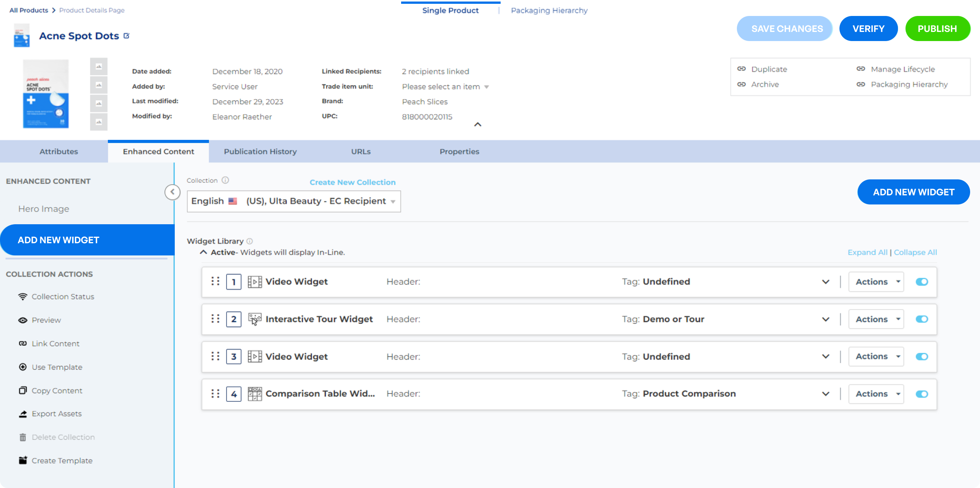The image size is (980, 488).
Task: Toggle off the first Video Widget
Action: [922, 282]
